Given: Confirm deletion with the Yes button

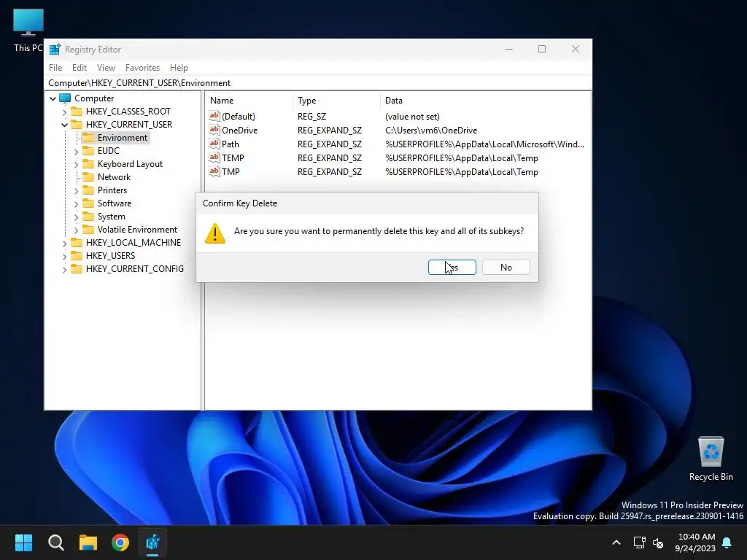Looking at the screenshot, I should click(x=452, y=267).
